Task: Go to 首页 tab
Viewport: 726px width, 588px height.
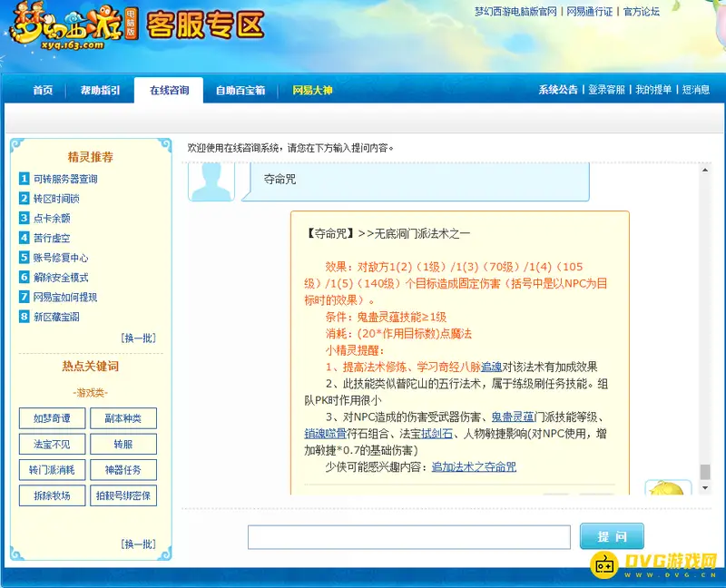Action: click(x=43, y=90)
